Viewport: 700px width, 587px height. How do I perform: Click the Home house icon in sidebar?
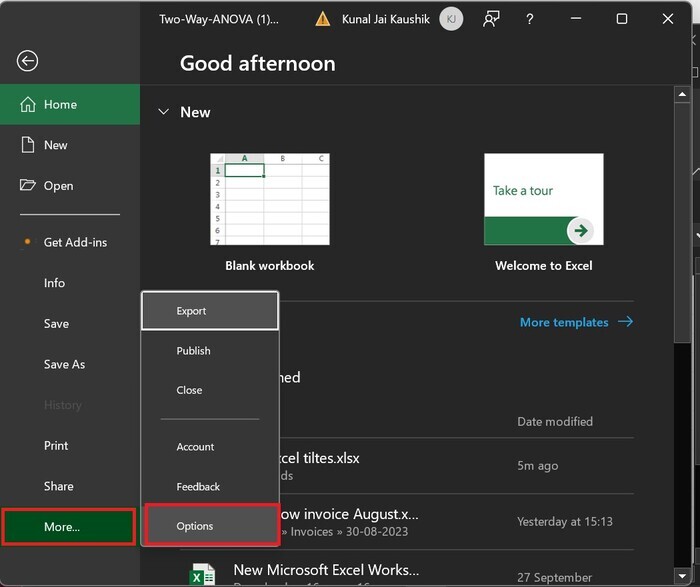[x=27, y=104]
